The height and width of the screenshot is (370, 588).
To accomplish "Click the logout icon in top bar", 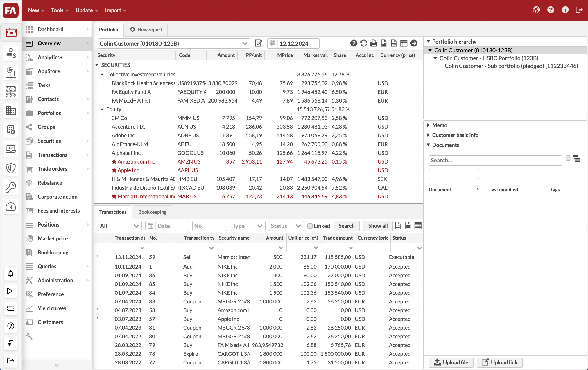I will (579, 10).
